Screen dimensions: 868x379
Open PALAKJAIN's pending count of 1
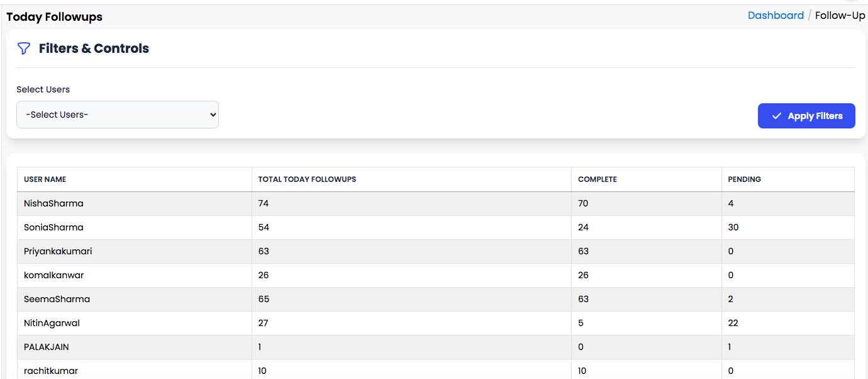730,347
